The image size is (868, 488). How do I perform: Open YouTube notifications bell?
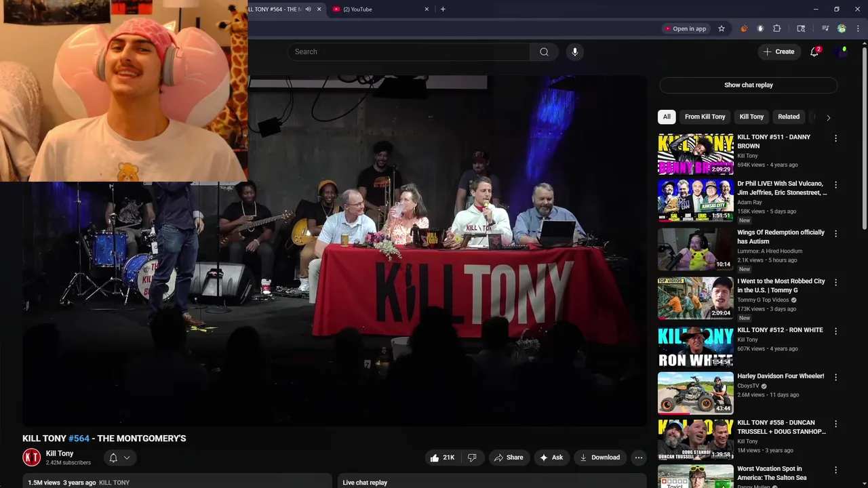814,52
